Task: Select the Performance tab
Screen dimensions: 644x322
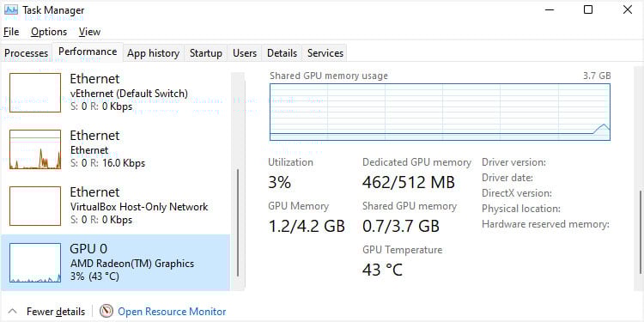Action: click(88, 52)
